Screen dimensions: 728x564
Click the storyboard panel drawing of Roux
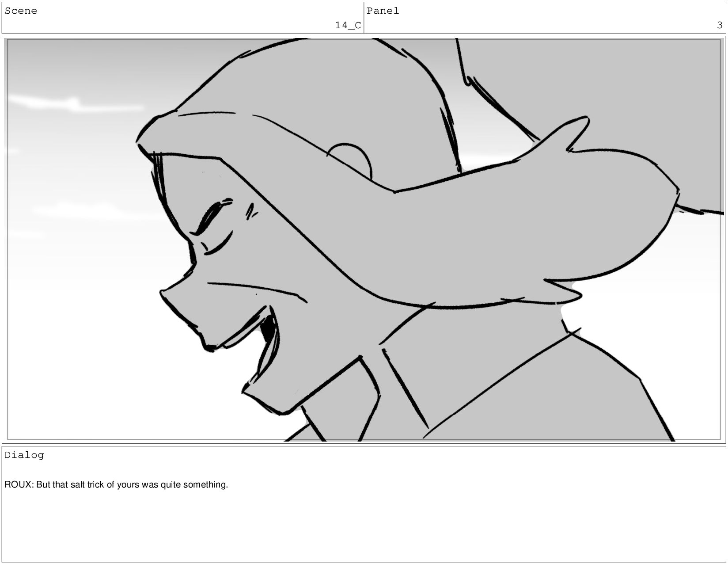364,240
